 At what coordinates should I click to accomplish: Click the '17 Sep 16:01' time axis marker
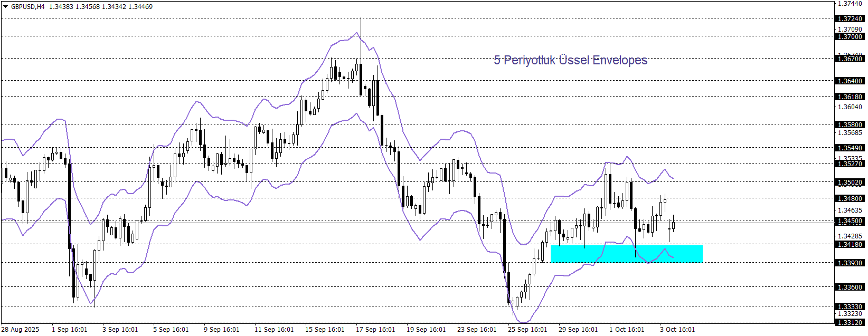(375, 330)
